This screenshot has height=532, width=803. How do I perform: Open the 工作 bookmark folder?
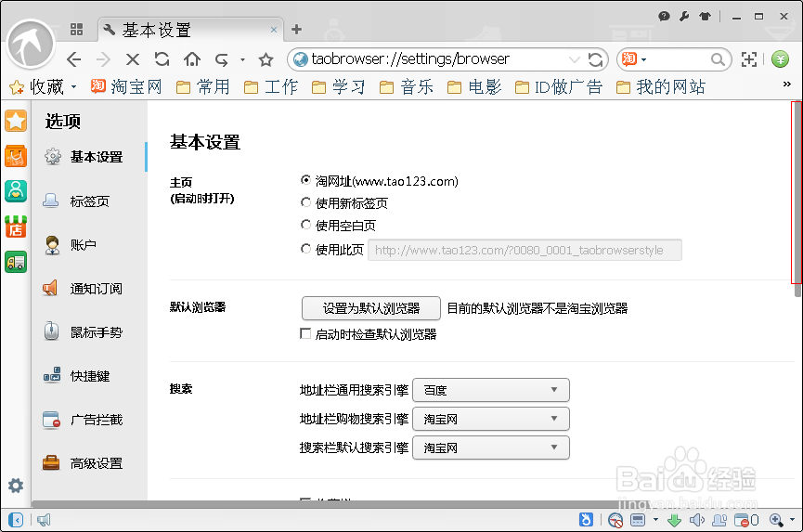(x=271, y=86)
